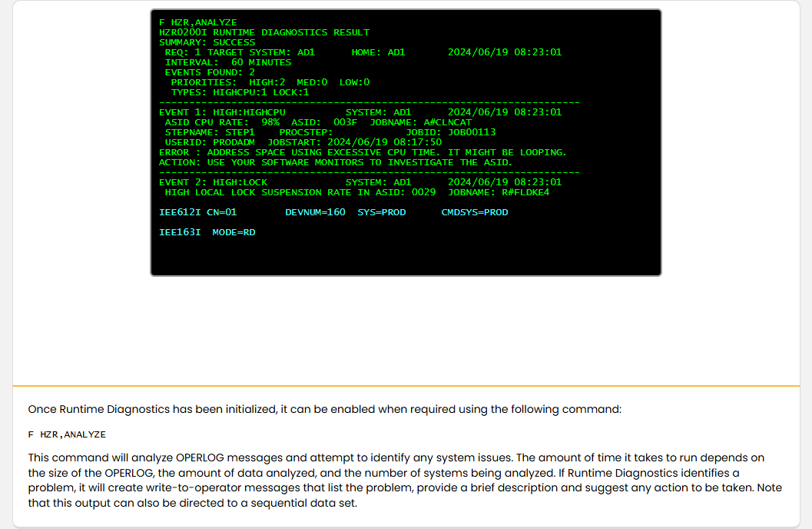812x529 pixels.
Task: Click 'CMDSYS=PROD' value
Action: tap(474, 212)
